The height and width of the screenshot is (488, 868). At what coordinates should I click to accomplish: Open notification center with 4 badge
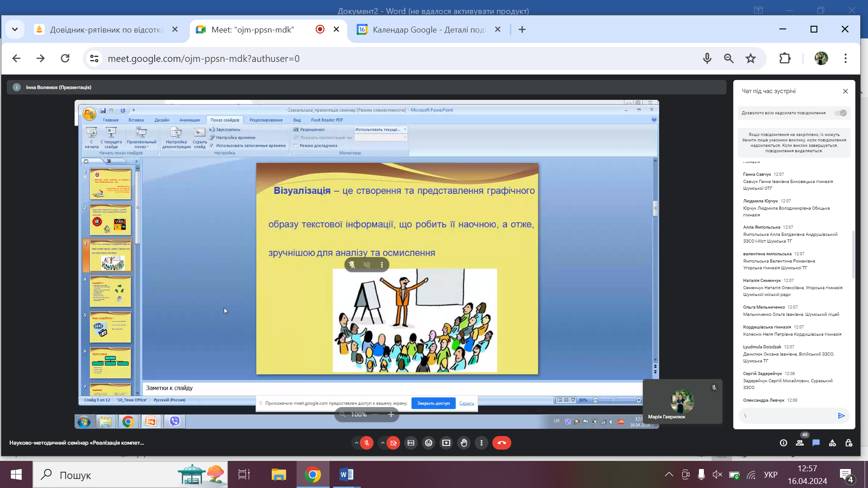click(x=846, y=475)
